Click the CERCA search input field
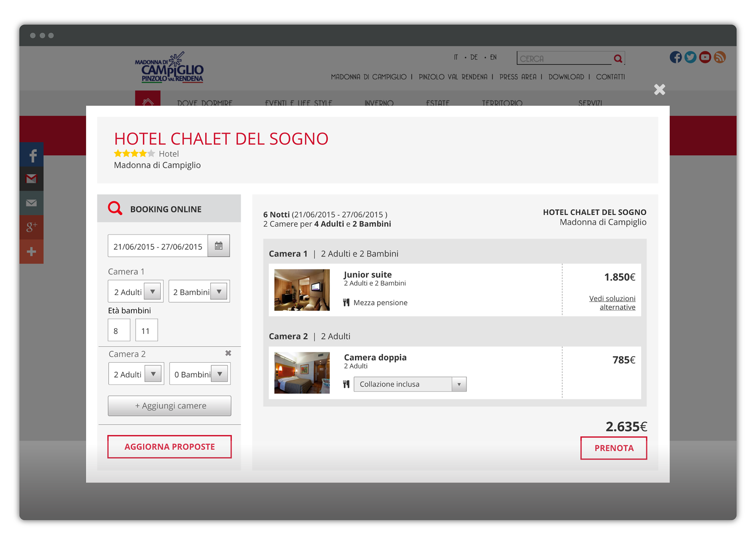 tap(565, 58)
